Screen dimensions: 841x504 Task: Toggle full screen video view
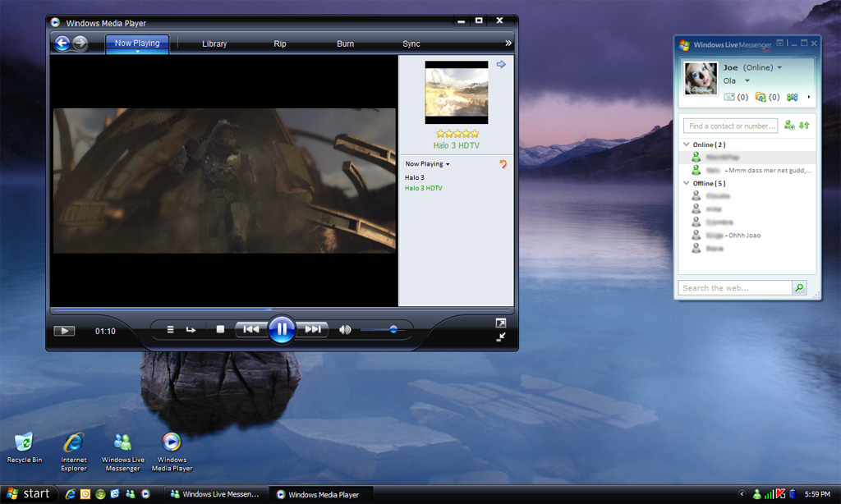point(501,323)
